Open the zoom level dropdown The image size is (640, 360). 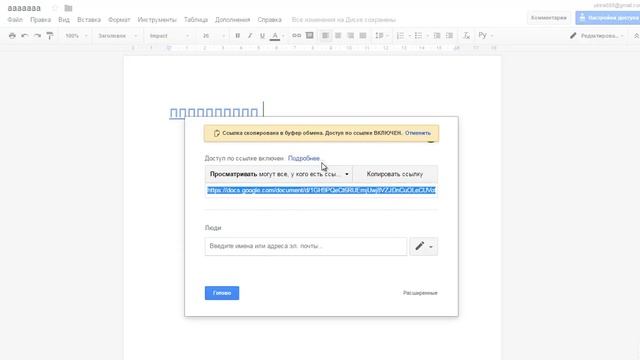[76, 36]
